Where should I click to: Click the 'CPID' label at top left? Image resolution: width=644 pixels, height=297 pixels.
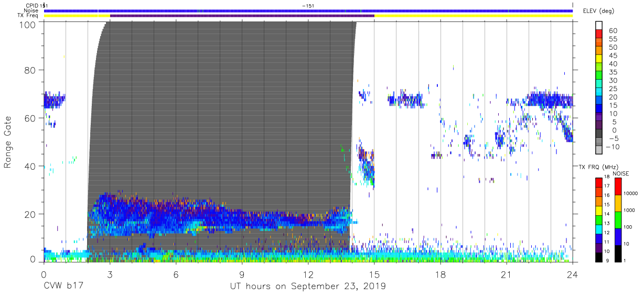pos(31,5)
